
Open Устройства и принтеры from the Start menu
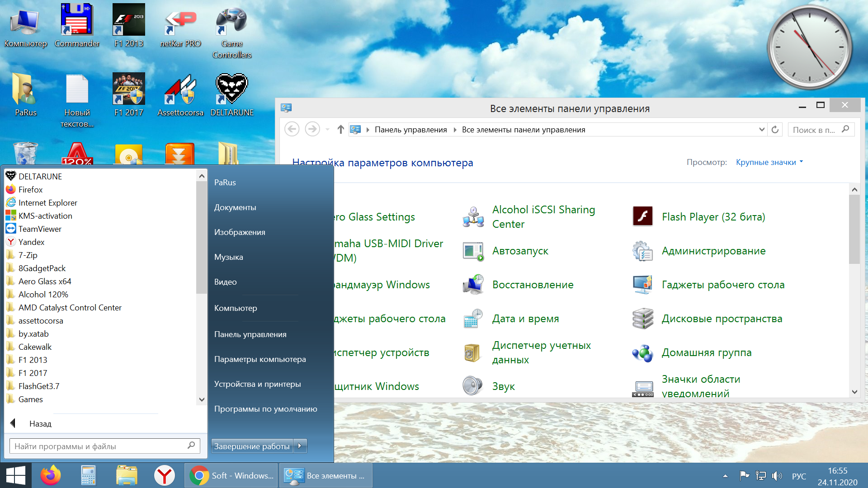point(257,384)
